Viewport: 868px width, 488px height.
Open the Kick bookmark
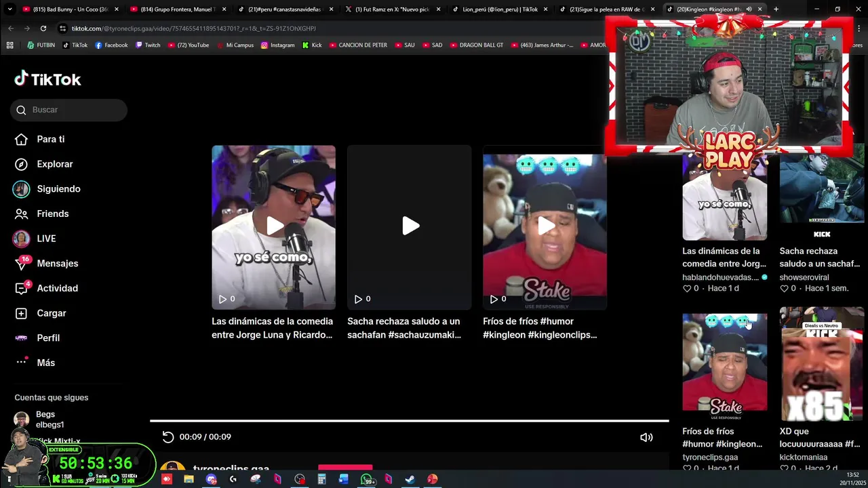click(312, 45)
